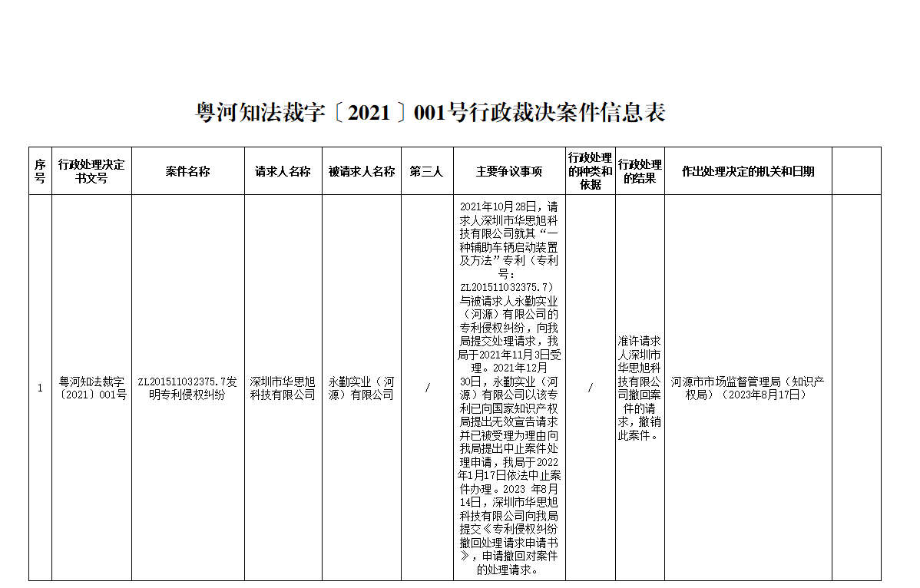Click the dispute text starting 2021年10月28日
This screenshot has width=920, height=588.
508,388
